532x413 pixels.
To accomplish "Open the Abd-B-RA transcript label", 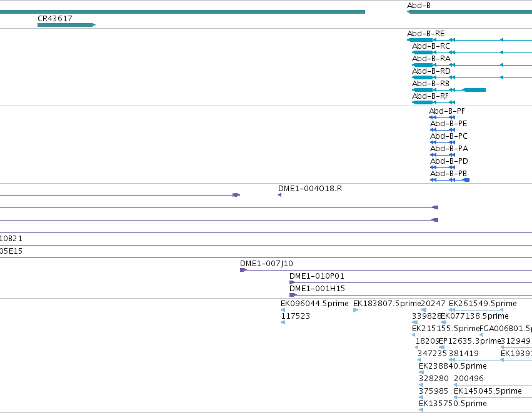I will coord(431,59).
